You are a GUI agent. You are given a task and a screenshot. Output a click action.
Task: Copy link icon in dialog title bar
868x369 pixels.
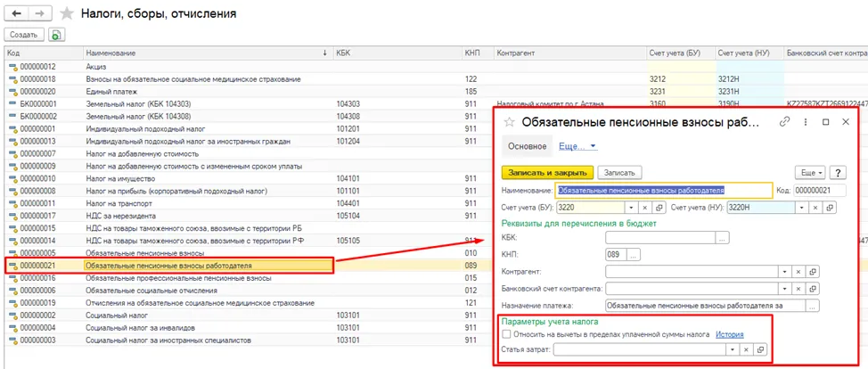(x=784, y=122)
